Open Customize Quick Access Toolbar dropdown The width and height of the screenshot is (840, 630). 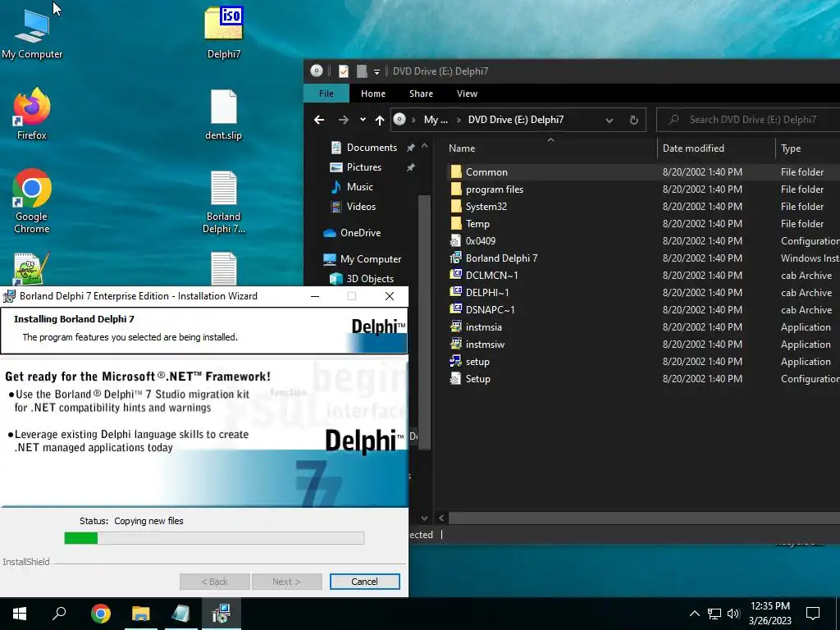point(377,71)
